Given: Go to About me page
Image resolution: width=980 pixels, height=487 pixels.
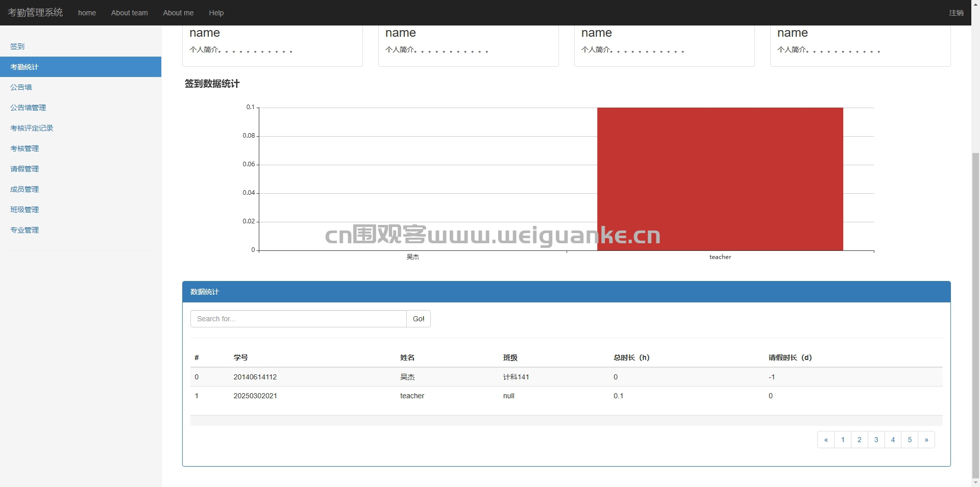Looking at the screenshot, I should tap(178, 13).
